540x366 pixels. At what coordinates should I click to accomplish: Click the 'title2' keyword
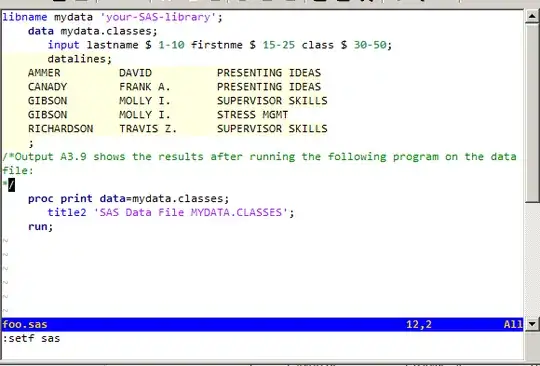coord(67,212)
